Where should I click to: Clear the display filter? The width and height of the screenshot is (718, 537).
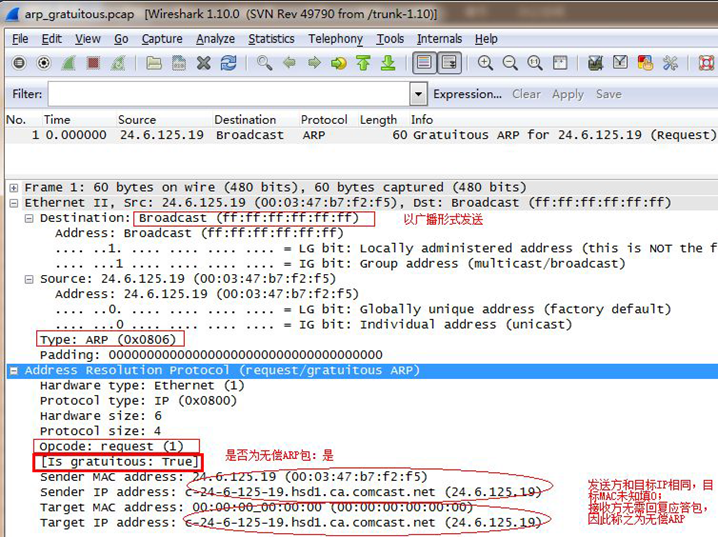tap(526, 94)
